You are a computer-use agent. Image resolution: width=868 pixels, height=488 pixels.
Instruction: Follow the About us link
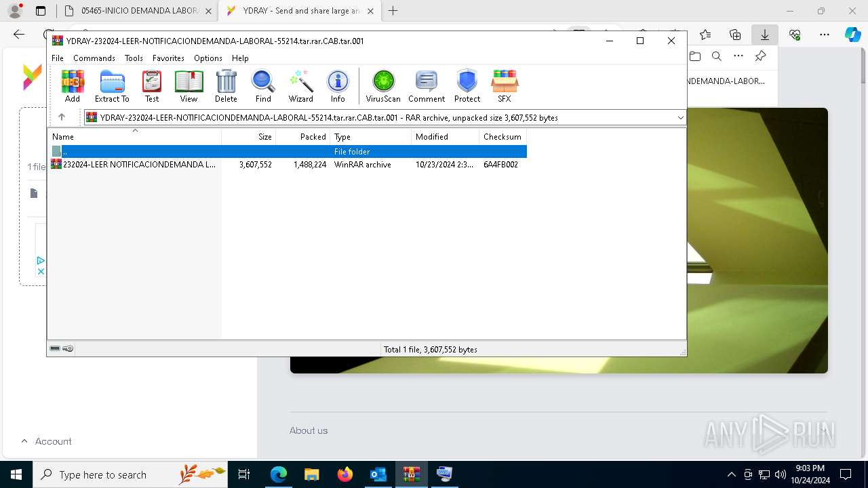[x=309, y=430]
